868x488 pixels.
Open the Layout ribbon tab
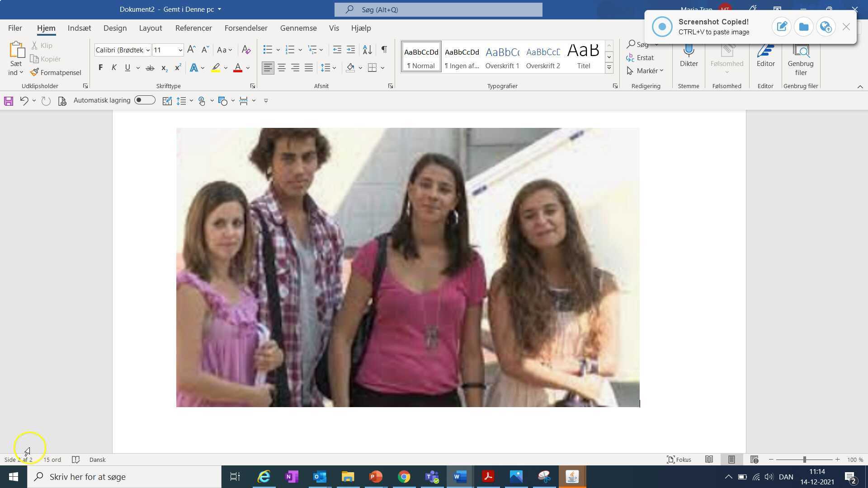(x=151, y=28)
